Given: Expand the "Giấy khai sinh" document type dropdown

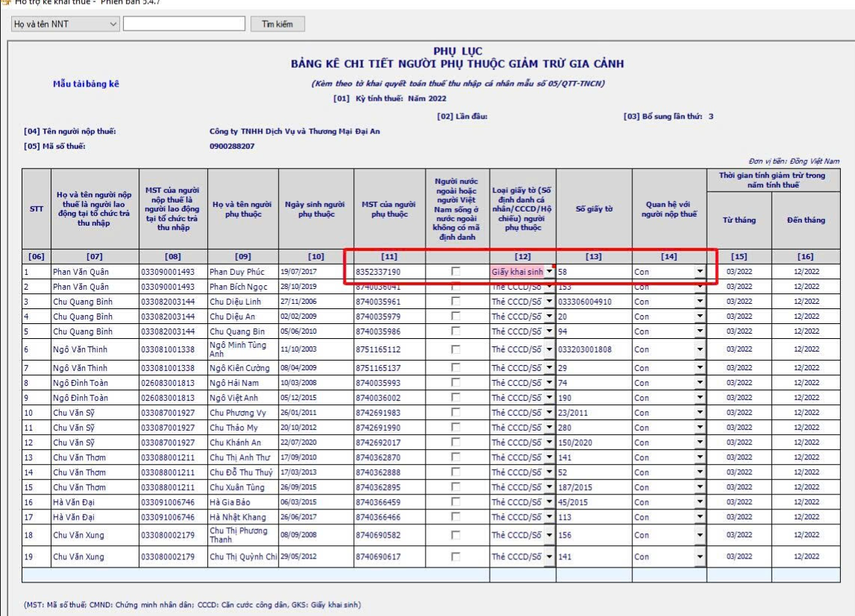Looking at the screenshot, I should click(549, 272).
